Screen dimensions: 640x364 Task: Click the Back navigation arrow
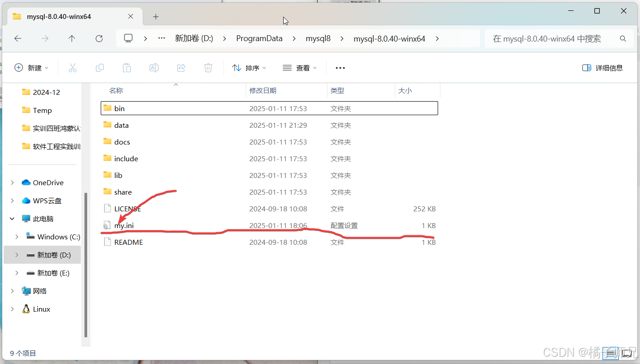(18, 39)
